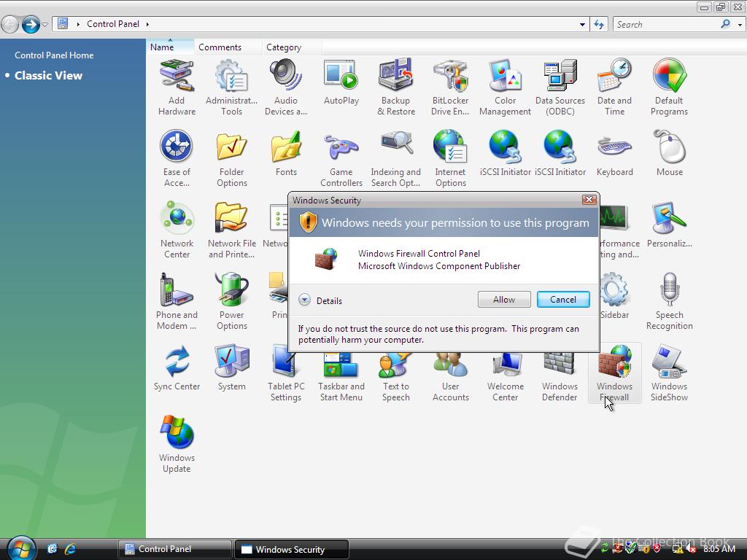Viewport: 747px width, 560px height.
Task: Open Data Sources (ODBC) icon
Action: (x=560, y=87)
